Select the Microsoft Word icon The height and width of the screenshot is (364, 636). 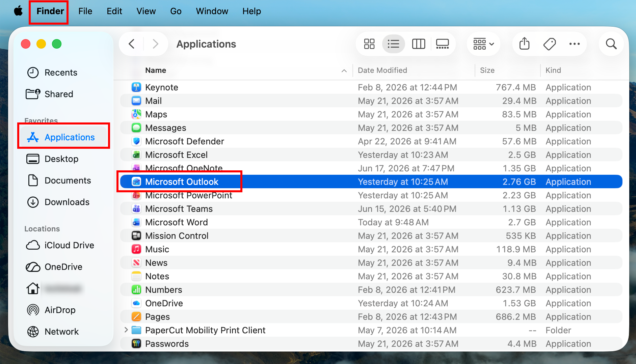click(x=136, y=222)
